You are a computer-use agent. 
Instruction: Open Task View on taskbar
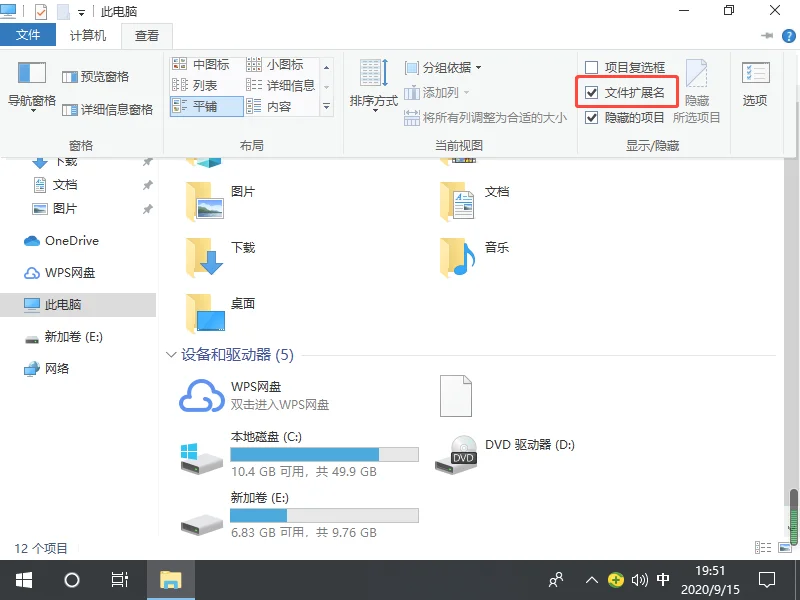[120, 580]
